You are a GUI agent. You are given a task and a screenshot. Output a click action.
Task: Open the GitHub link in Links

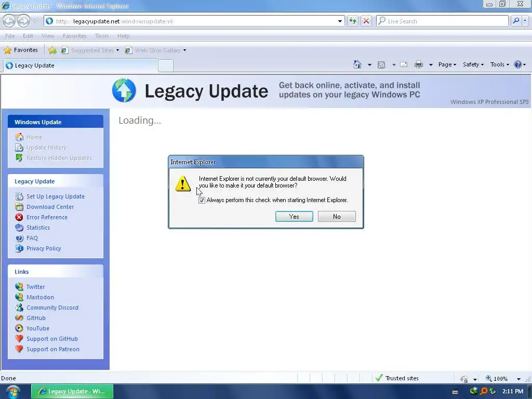36,318
